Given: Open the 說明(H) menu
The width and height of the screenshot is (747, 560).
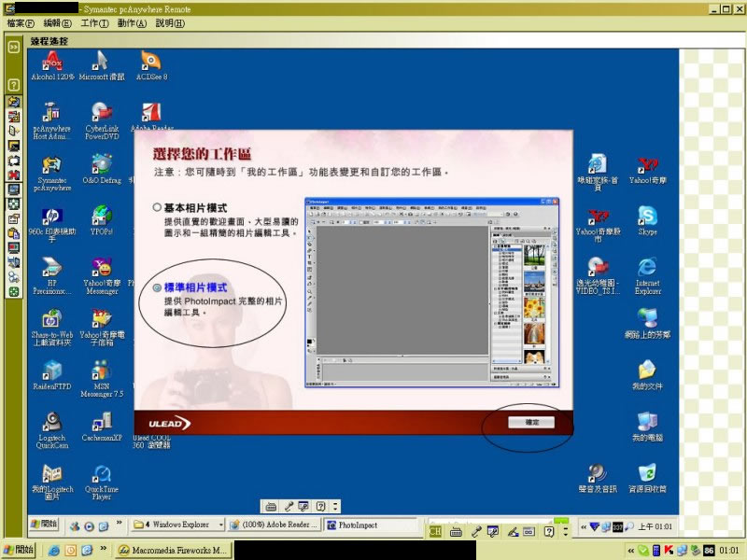Looking at the screenshot, I should (170, 23).
